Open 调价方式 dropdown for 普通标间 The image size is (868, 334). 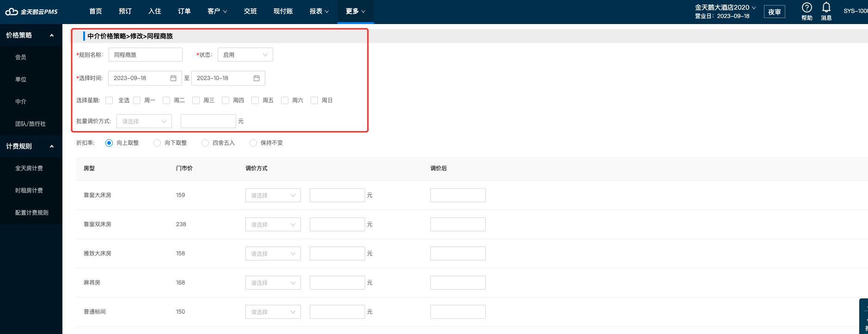point(273,312)
